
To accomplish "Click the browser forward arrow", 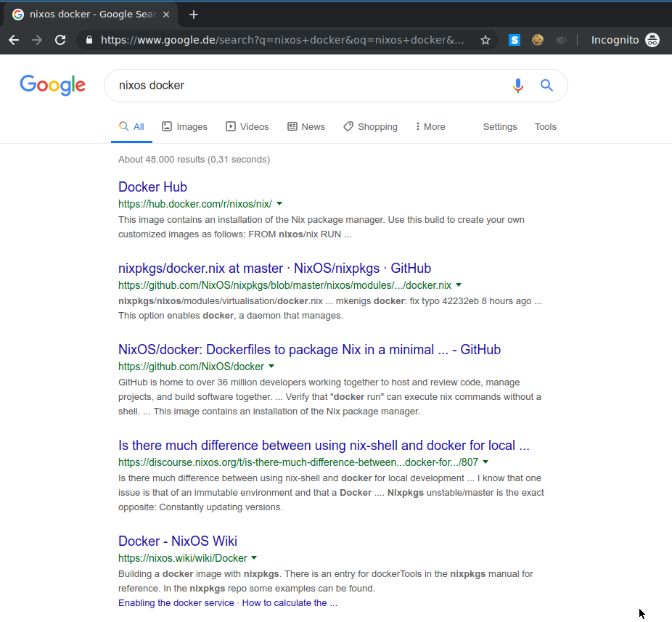I will [x=37, y=40].
